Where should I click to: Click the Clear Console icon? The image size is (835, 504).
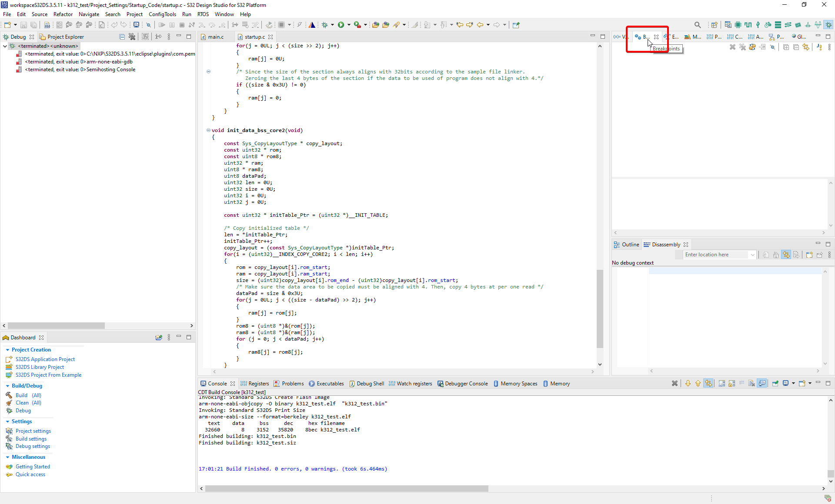click(x=751, y=383)
